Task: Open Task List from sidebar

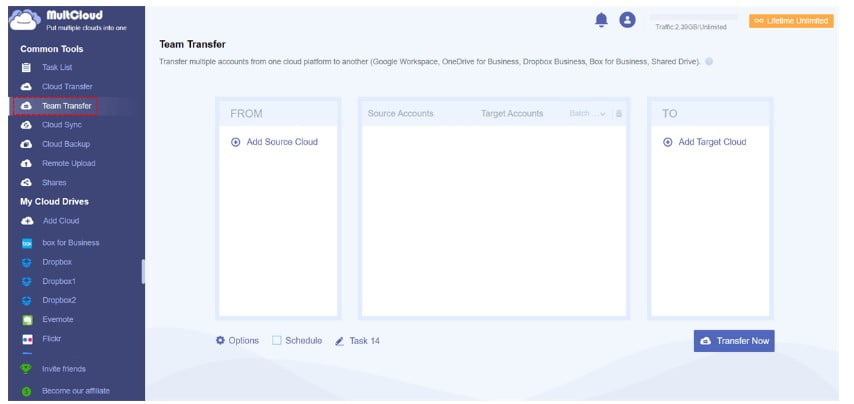Action: (57, 68)
